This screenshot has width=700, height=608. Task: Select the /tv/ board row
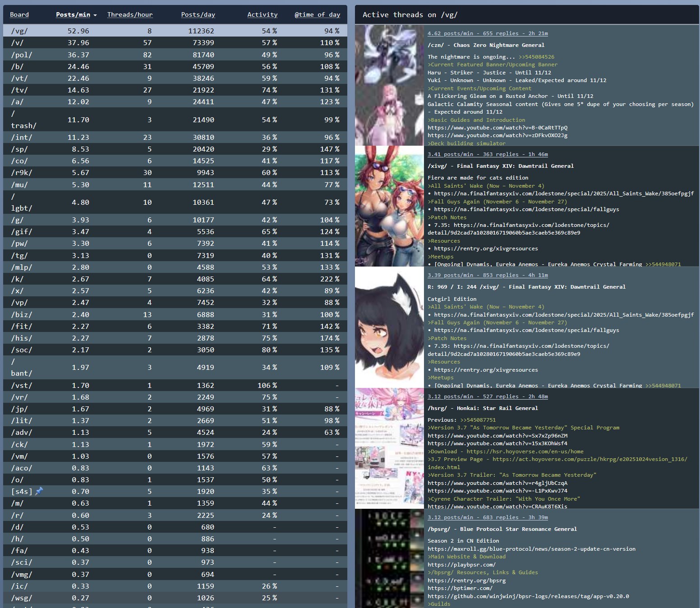pyautogui.click(x=175, y=90)
